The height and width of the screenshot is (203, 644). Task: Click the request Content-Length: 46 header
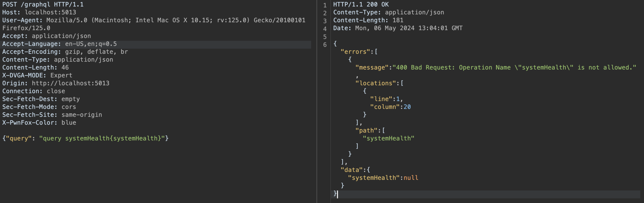(x=35, y=68)
